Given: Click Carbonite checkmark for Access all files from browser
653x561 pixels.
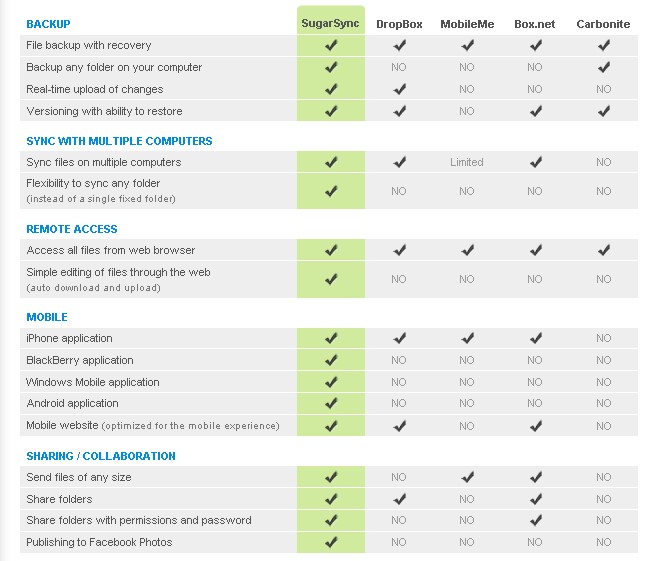Looking at the screenshot, I should [603, 251].
